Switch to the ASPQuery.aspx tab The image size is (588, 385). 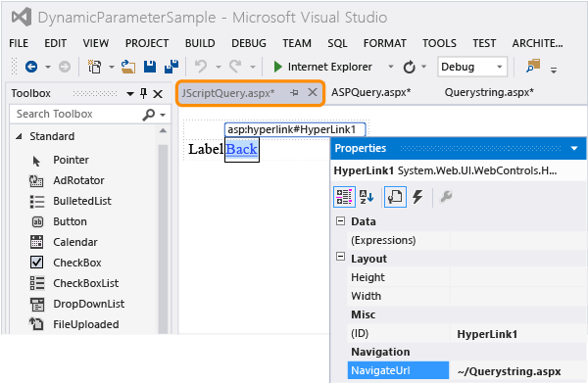370,92
